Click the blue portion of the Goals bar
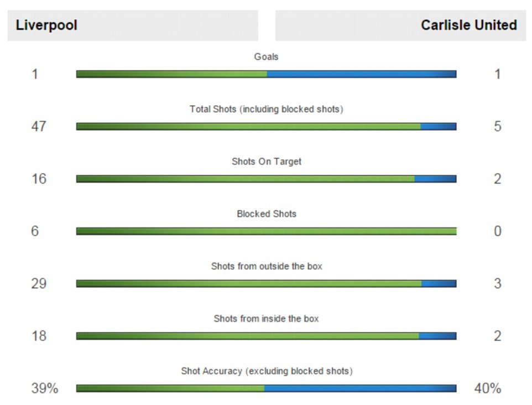The width and height of the screenshot is (532, 405). click(361, 74)
